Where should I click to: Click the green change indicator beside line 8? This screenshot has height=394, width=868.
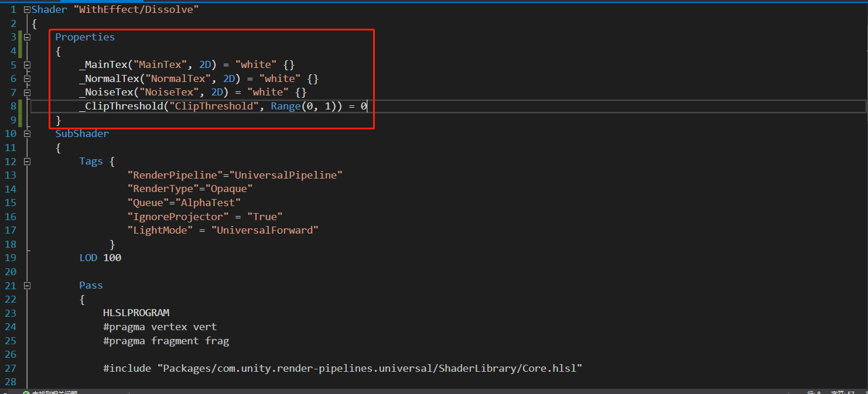(20, 106)
